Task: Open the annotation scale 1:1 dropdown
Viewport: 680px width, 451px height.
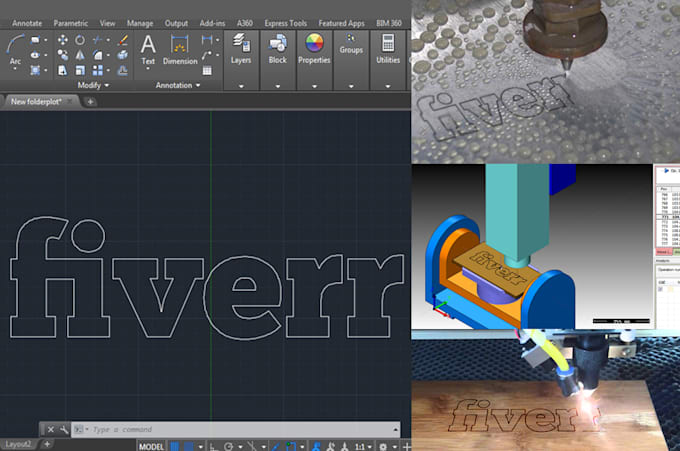Action: 363,446
